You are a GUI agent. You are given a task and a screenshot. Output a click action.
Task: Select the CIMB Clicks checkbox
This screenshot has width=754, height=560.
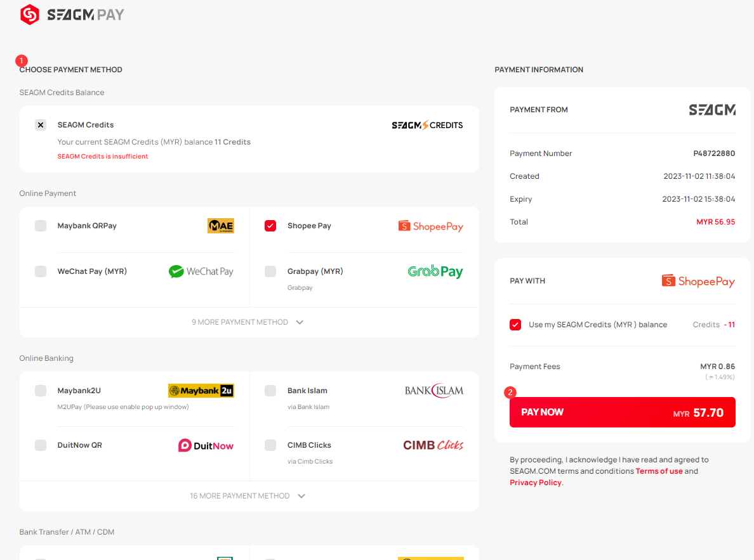(x=271, y=445)
